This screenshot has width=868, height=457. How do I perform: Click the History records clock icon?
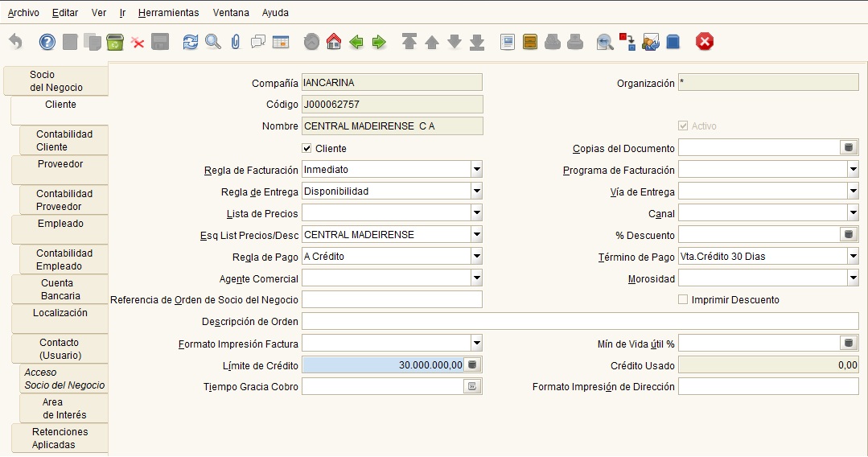point(311,42)
